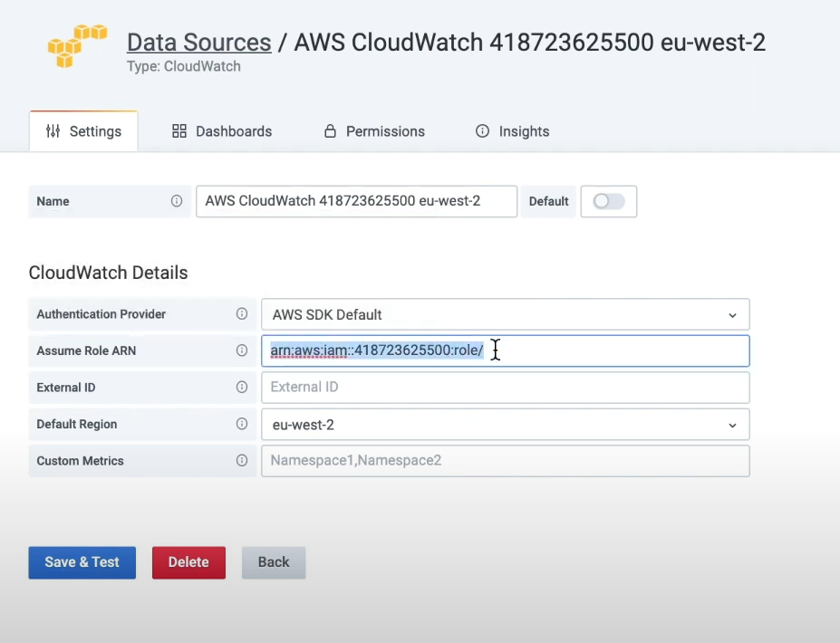Click the 'Authentication Provider' label
Viewport: 840px width, 643px height.
pyautogui.click(x=101, y=313)
